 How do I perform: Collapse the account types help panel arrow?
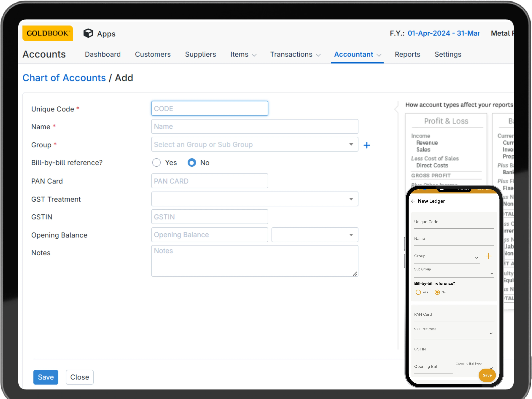pos(396,109)
